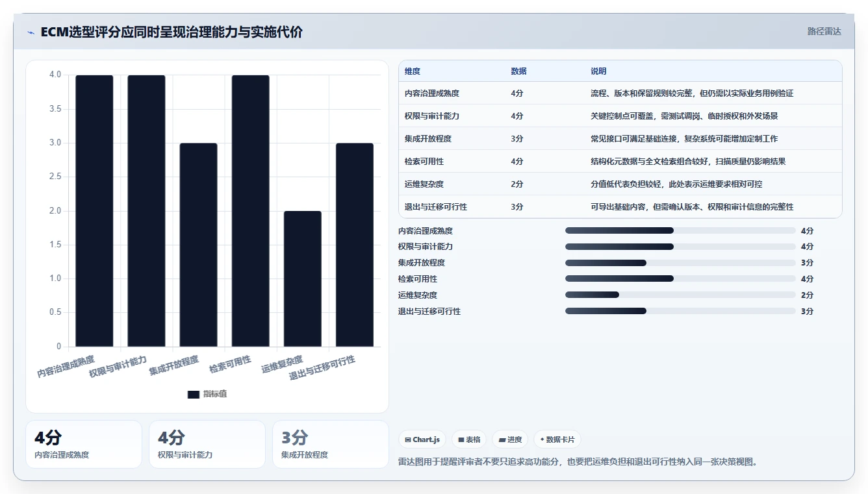
Task: Click the Chart.js chip
Action: (x=422, y=439)
